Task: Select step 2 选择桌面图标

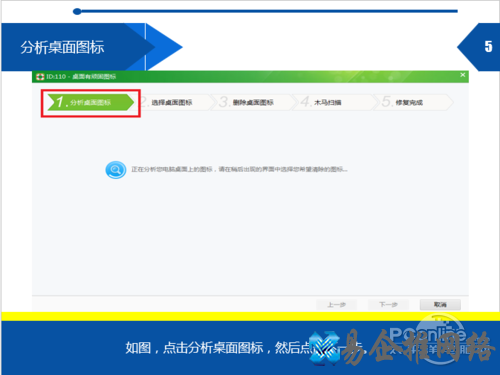Action: pyautogui.click(x=172, y=102)
